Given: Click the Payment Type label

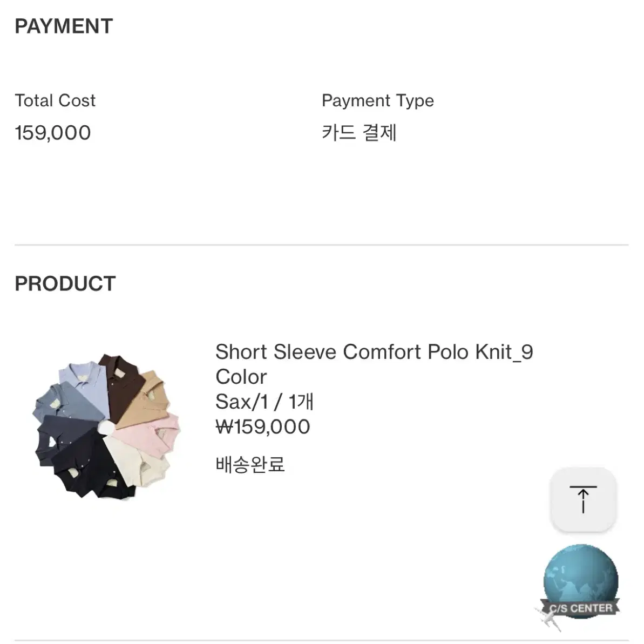Looking at the screenshot, I should pos(377,100).
